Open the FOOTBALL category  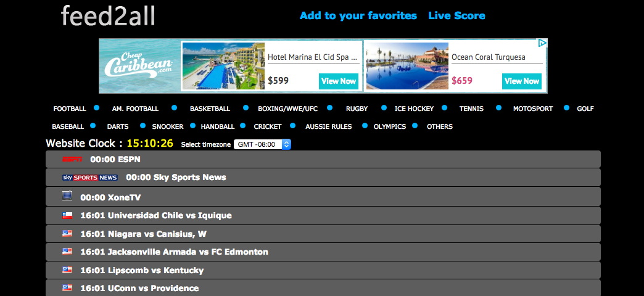(x=70, y=109)
